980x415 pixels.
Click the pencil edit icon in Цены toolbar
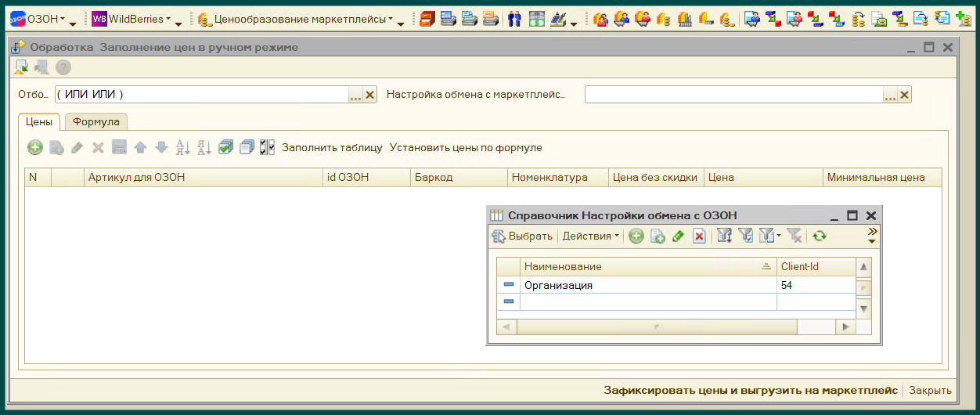tap(77, 147)
